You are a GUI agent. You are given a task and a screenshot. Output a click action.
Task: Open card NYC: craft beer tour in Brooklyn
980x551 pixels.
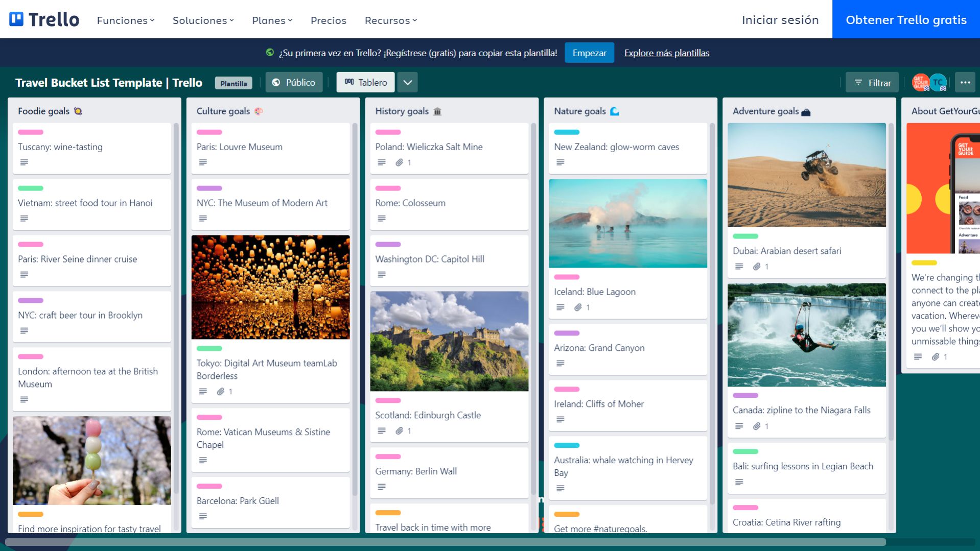tap(92, 317)
